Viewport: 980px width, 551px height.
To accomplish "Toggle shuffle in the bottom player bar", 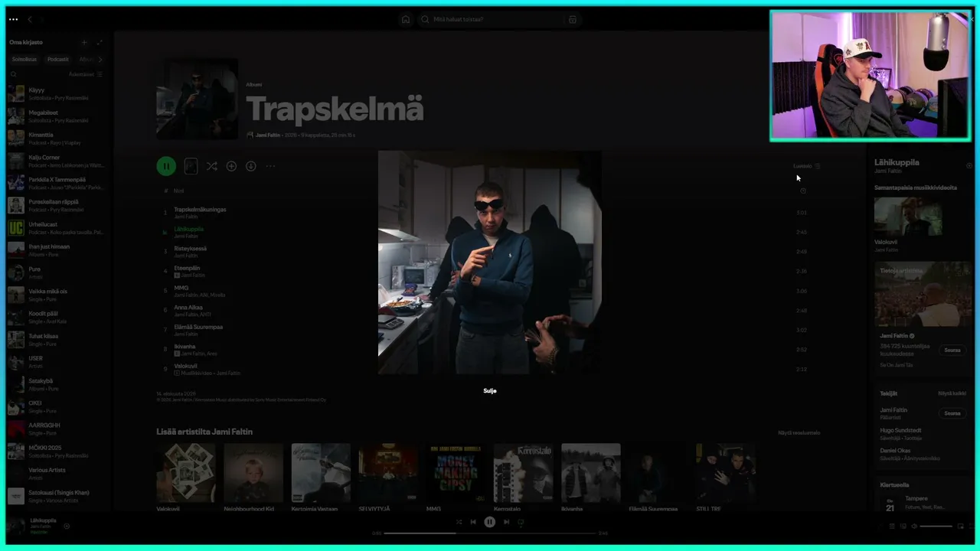I will [x=459, y=522].
